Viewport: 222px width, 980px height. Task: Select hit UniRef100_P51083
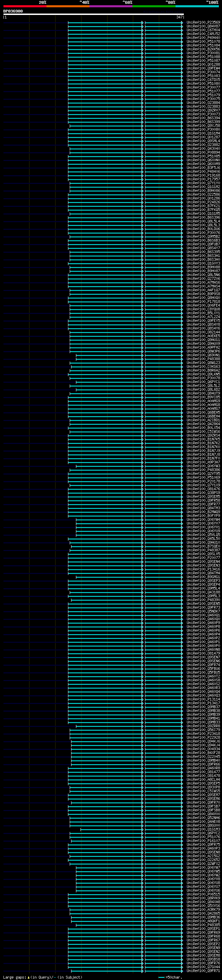tap(203, 76)
